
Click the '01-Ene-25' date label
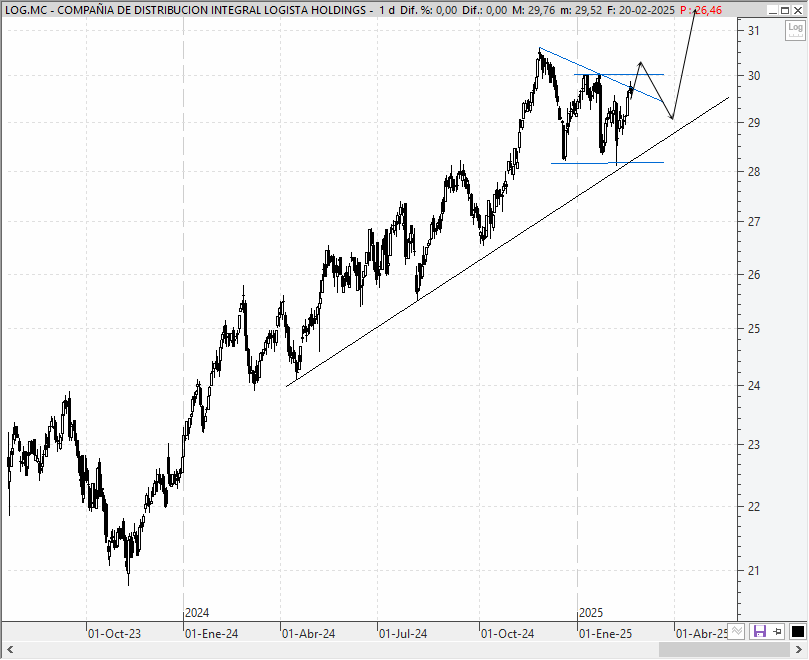coord(605,634)
